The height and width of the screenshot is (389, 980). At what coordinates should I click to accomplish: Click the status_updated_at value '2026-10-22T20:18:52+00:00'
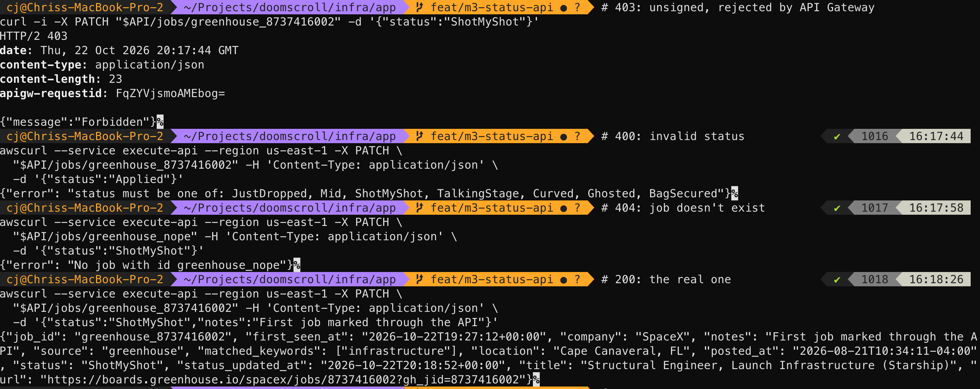click(413, 365)
